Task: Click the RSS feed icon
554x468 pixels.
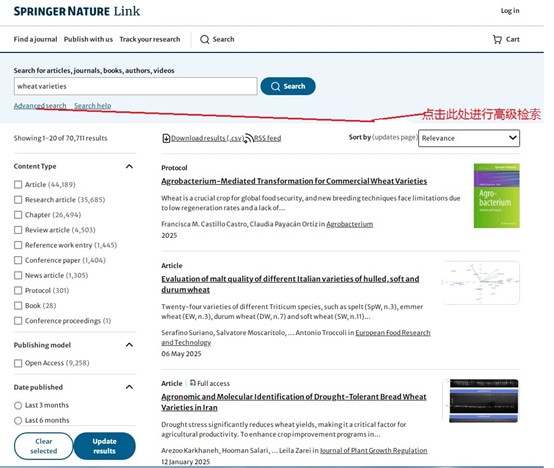Action: click(x=249, y=138)
